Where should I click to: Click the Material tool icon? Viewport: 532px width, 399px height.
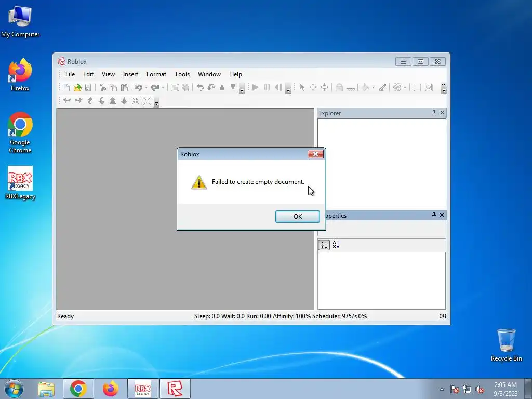point(397,87)
